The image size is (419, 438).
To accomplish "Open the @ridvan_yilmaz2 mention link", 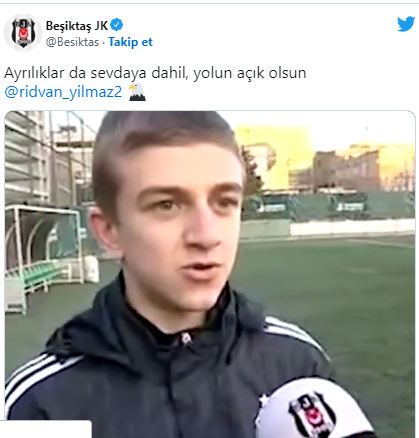I will tap(64, 92).
